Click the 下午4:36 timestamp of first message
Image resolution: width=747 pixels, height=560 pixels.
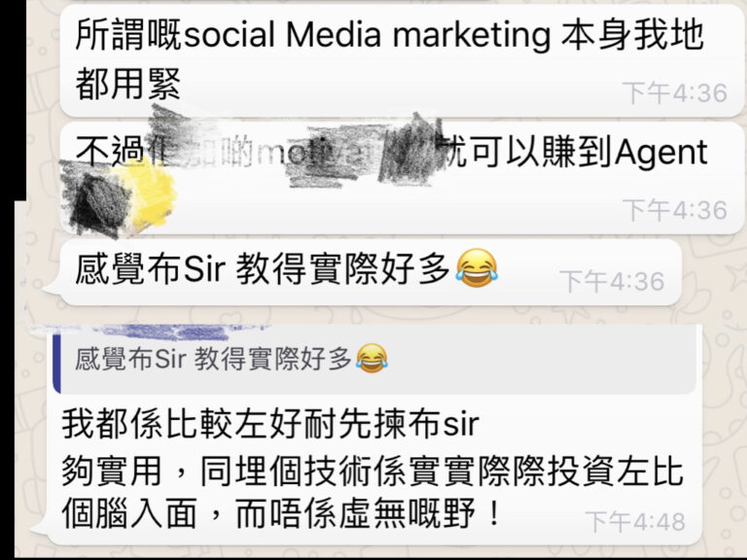coord(675,92)
